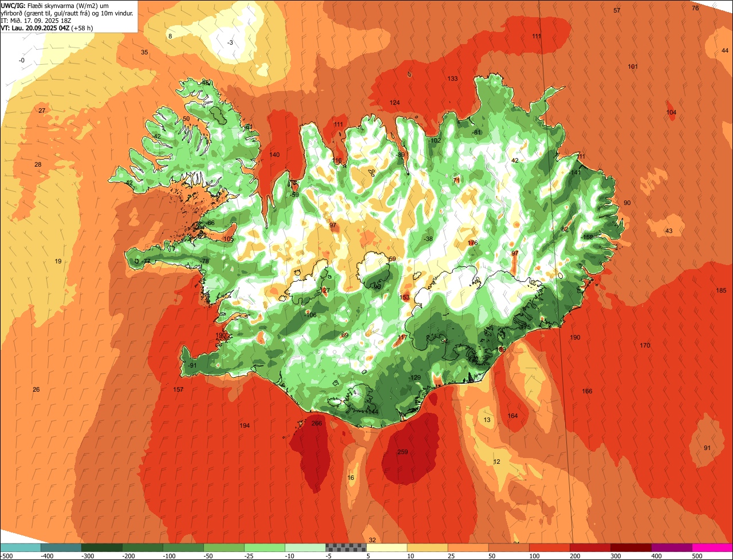Viewport: 733px width, 560px height.
Task: Click the '153' flux value
Action: (404, 298)
